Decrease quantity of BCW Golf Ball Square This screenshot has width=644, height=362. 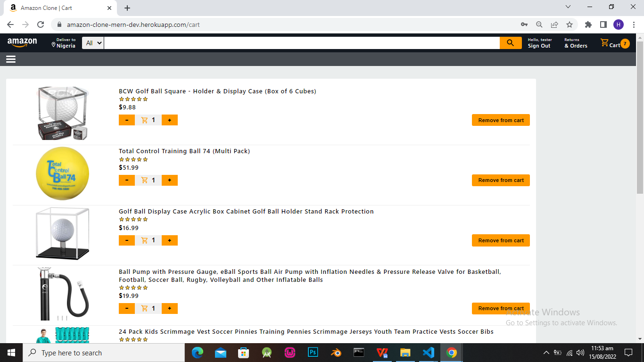click(127, 120)
